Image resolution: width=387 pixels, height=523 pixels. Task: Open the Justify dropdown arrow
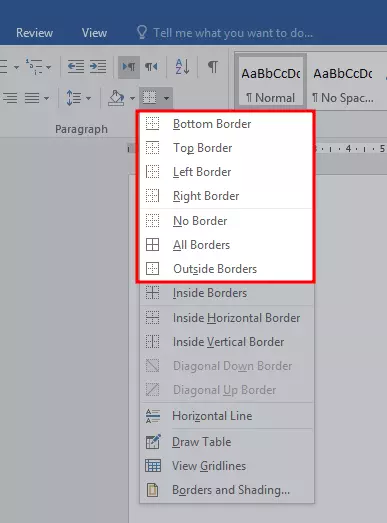point(46,98)
